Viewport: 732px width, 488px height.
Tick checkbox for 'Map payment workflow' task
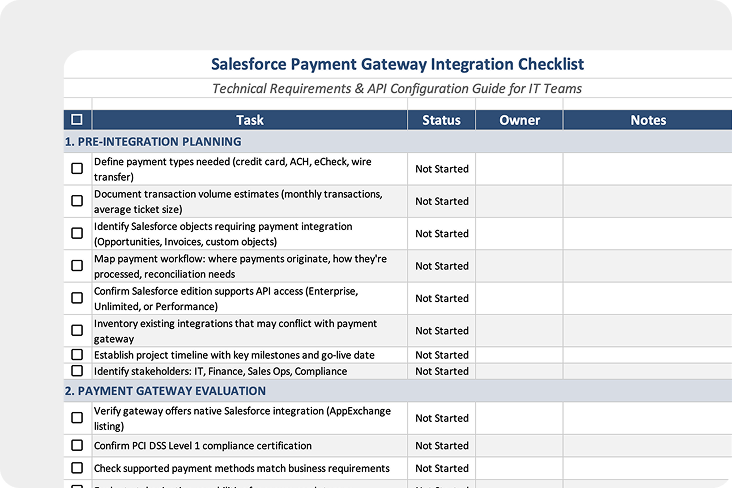pyautogui.click(x=77, y=266)
